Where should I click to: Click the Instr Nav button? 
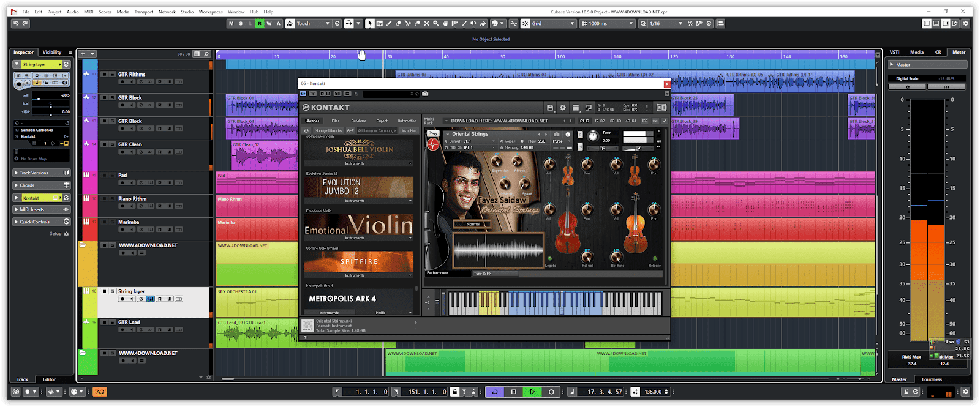[x=409, y=130]
